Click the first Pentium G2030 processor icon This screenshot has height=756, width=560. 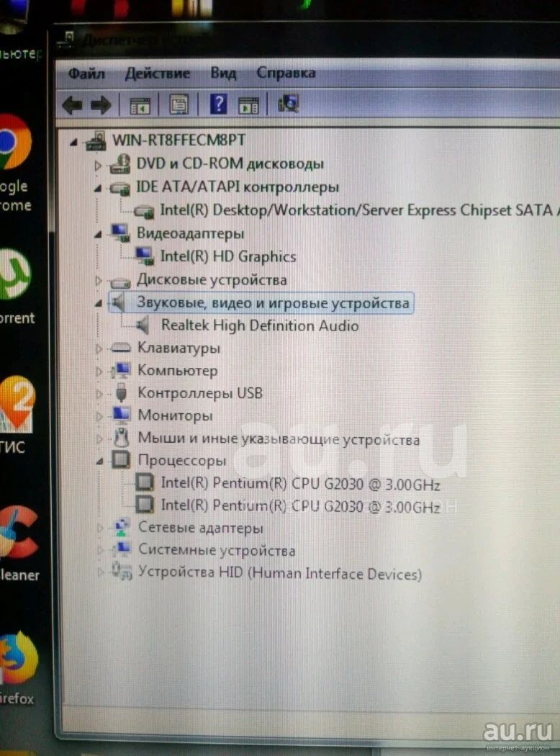point(145,482)
